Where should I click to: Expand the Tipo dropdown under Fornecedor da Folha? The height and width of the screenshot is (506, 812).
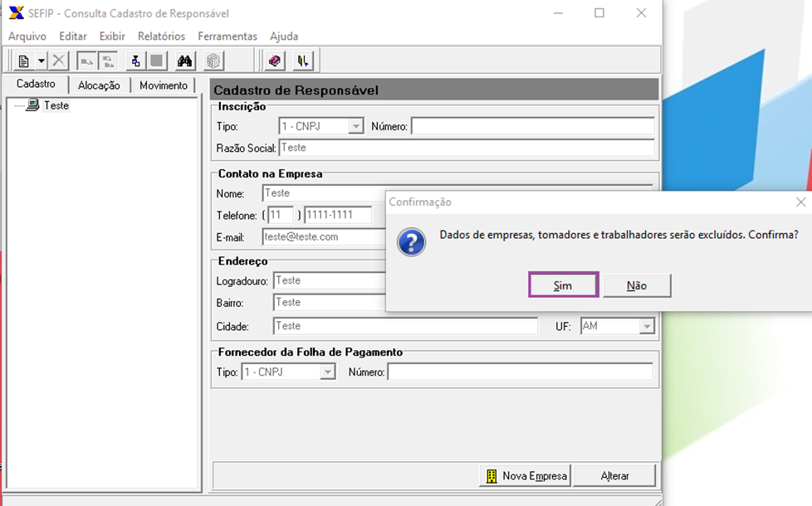click(x=328, y=372)
